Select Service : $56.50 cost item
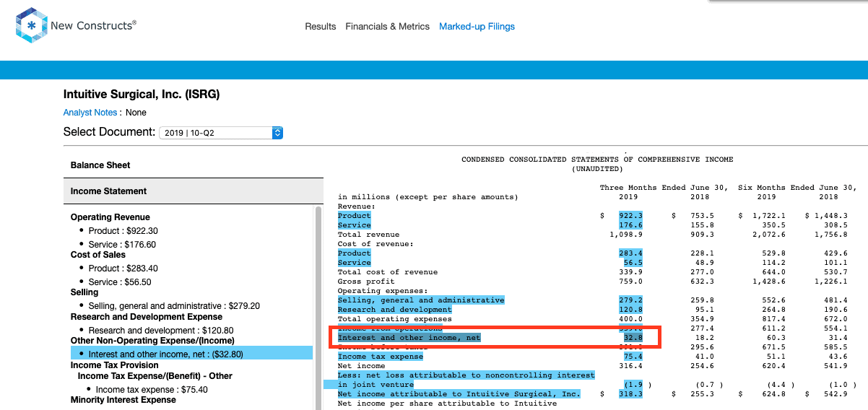Screen dimensions: 868x410 (120, 282)
